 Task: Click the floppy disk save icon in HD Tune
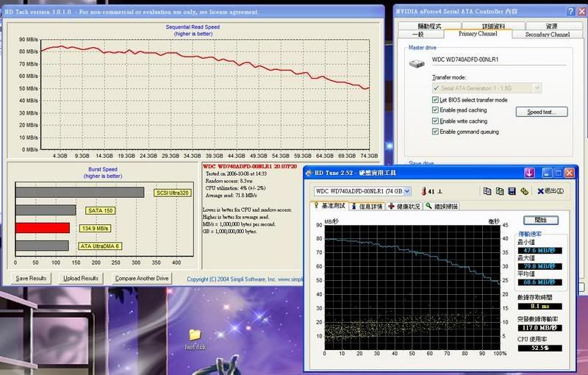click(512, 191)
